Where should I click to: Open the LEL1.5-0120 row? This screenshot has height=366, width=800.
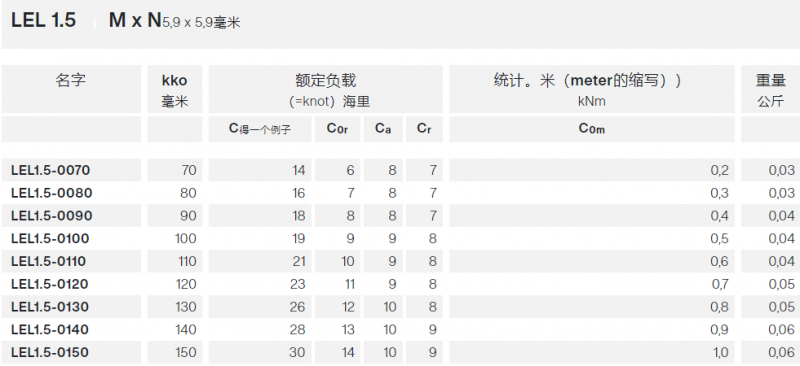pyautogui.click(x=49, y=284)
